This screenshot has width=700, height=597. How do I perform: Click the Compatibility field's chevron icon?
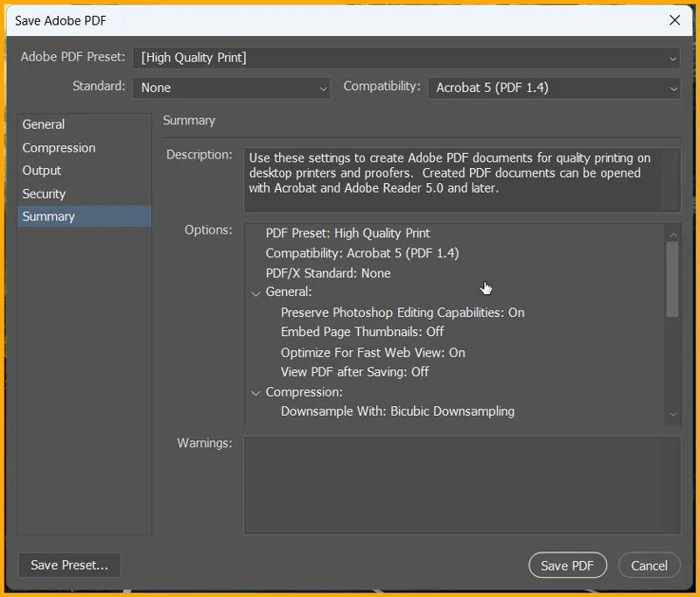672,88
